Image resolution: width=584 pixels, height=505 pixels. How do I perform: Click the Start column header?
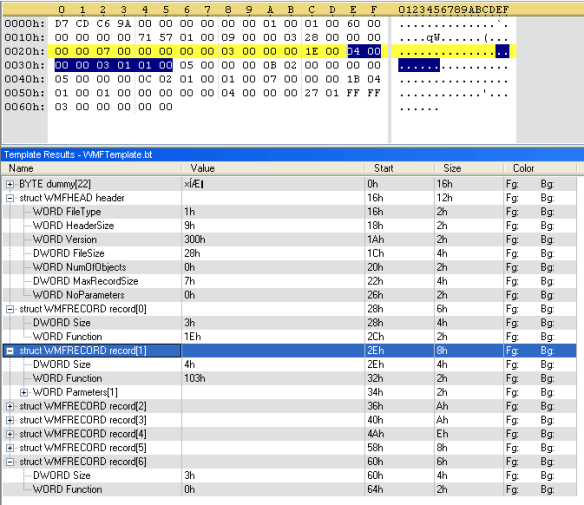point(399,168)
